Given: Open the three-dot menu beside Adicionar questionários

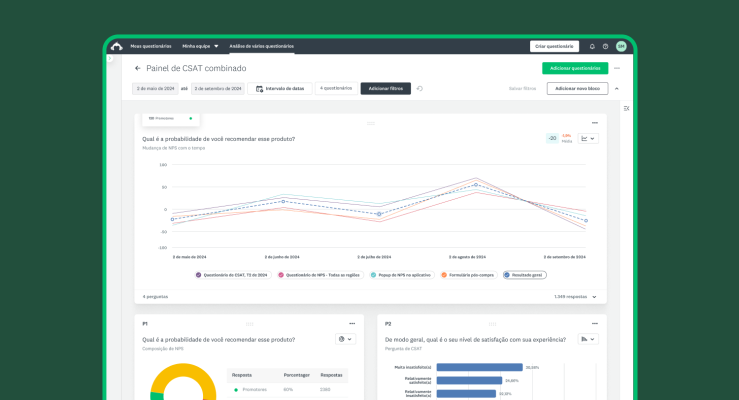Looking at the screenshot, I should [x=617, y=68].
